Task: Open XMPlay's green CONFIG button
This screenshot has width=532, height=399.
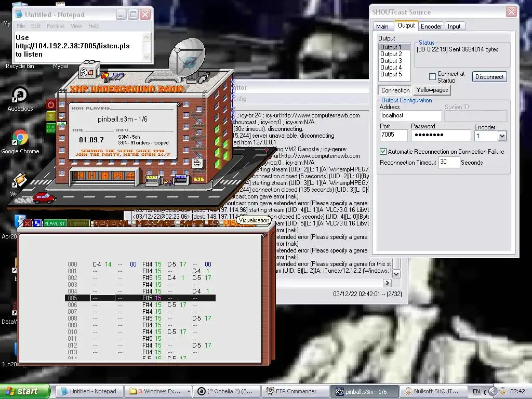Action: (51, 129)
